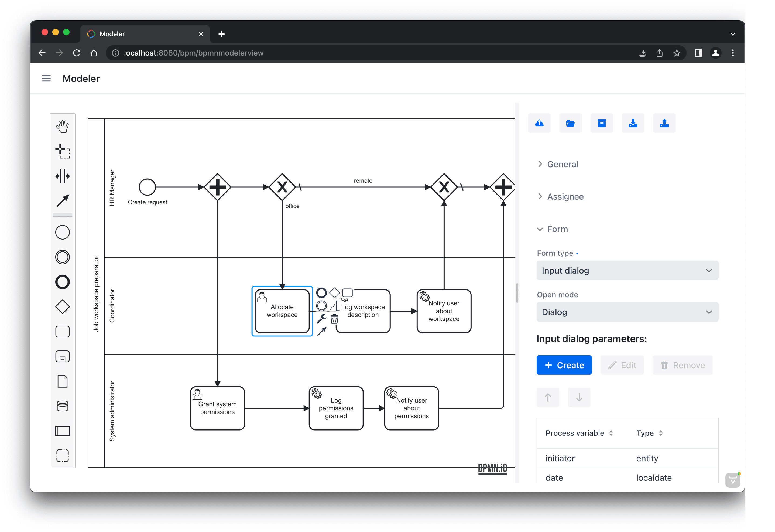Image resolution: width=775 pixels, height=532 pixels.
Task: Pick the global connect arrow tool
Action: (x=62, y=201)
